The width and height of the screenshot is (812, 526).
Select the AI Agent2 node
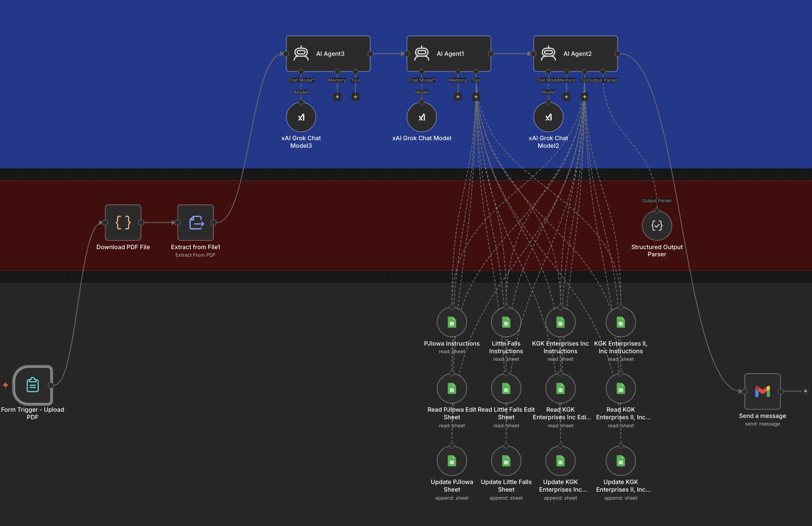(x=576, y=54)
